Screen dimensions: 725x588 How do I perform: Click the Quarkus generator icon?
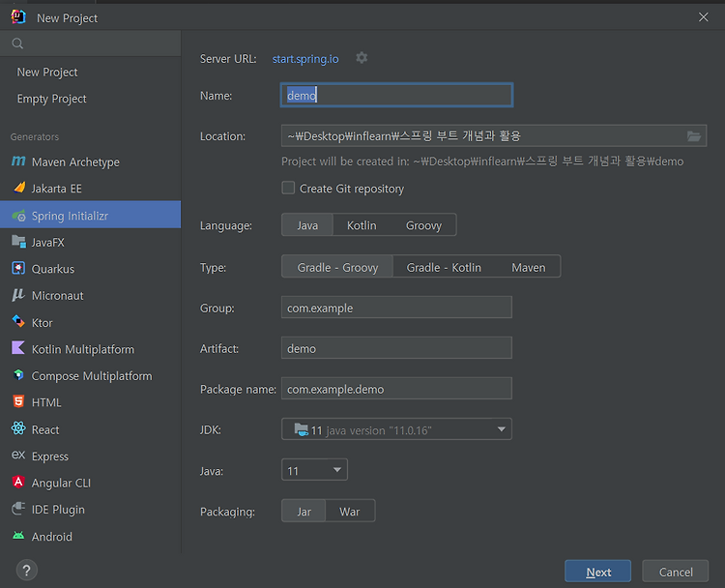18,268
